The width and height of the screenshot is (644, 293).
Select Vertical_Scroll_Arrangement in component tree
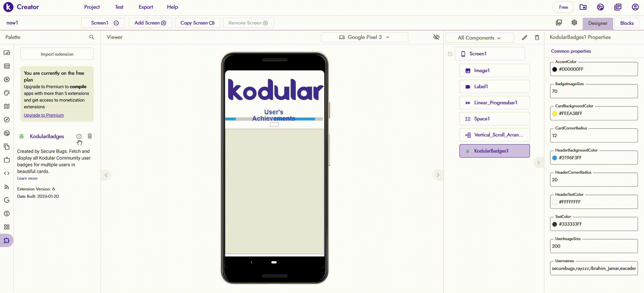tap(494, 135)
